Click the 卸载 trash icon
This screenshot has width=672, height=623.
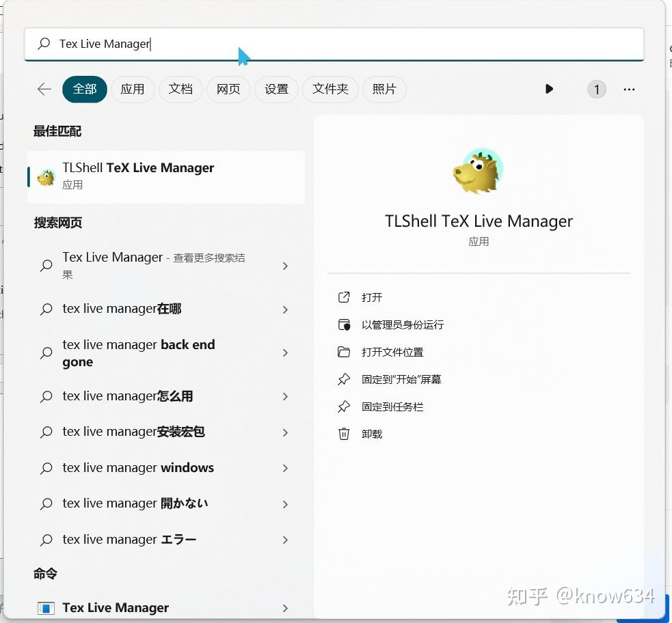345,434
